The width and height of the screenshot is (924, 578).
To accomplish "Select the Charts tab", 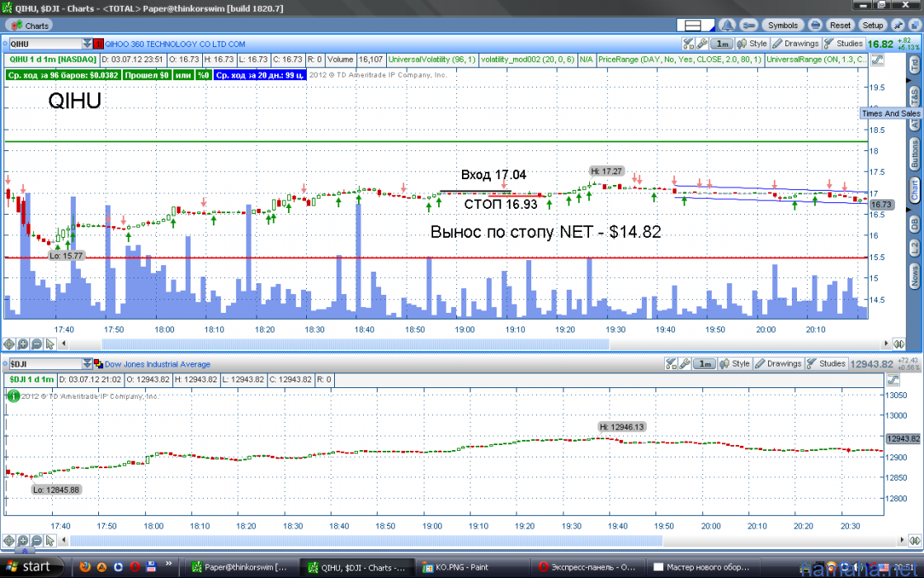I will point(29,26).
